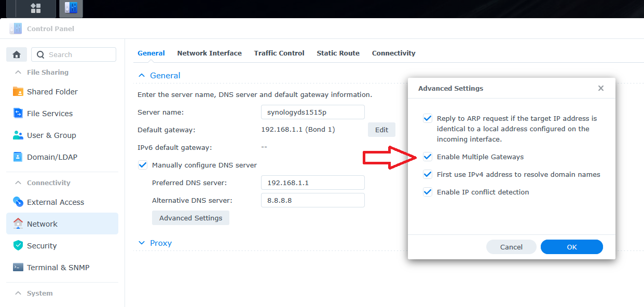Toggle Manually configure DNS server checkbox
This screenshot has height=307, width=644.
point(143,165)
